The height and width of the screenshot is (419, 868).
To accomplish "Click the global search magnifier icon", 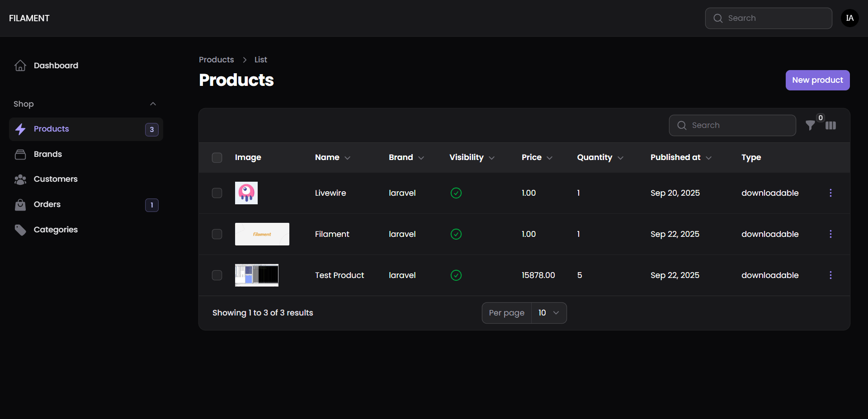I will coord(718,18).
